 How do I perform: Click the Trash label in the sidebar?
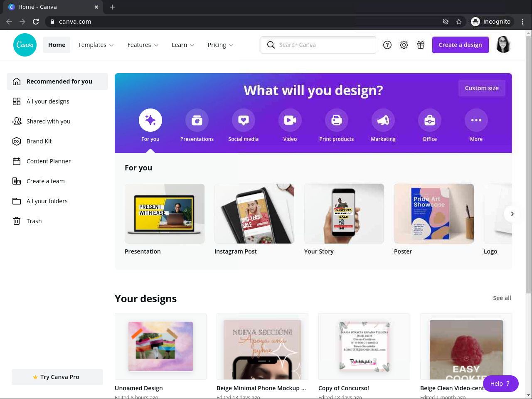point(34,221)
